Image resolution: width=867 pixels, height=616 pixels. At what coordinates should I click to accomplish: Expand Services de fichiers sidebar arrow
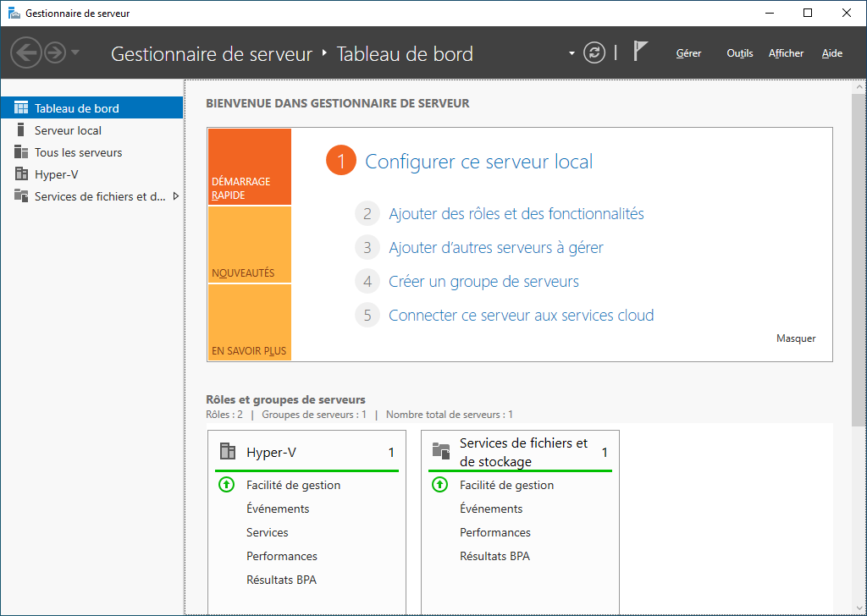[175, 196]
